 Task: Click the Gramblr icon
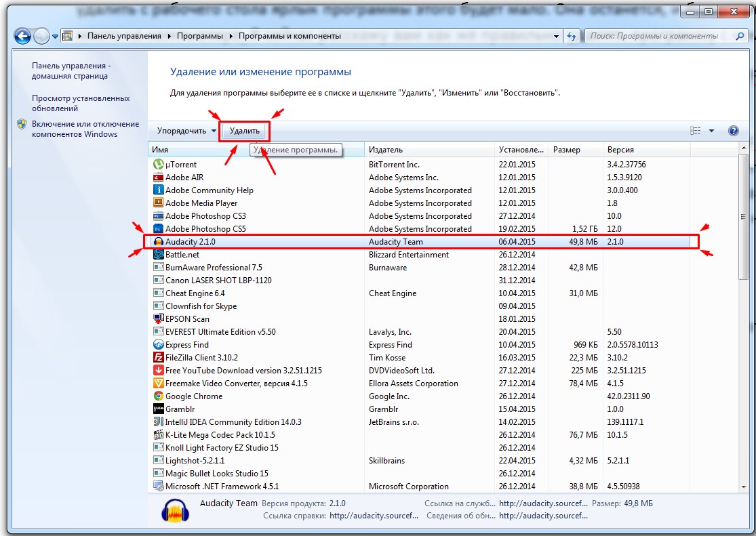[158, 409]
